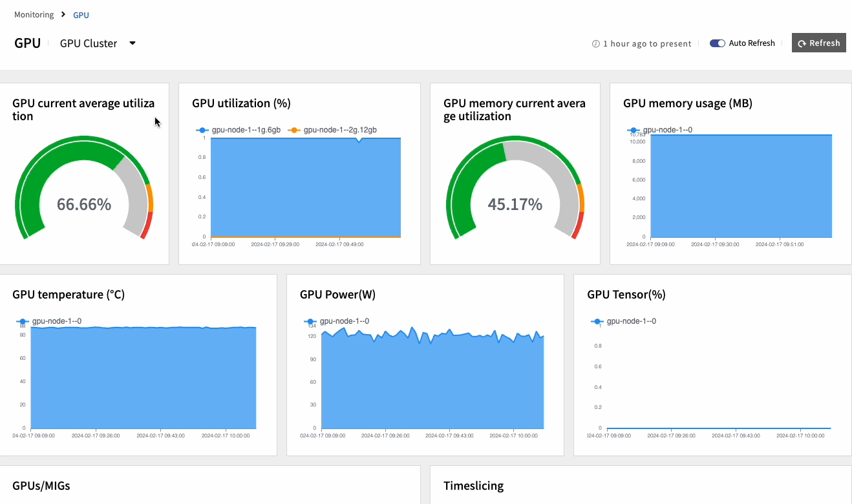Image resolution: width=852 pixels, height=504 pixels.
Task: Click the GPU Cluster selector label
Action: click(89, 43)
